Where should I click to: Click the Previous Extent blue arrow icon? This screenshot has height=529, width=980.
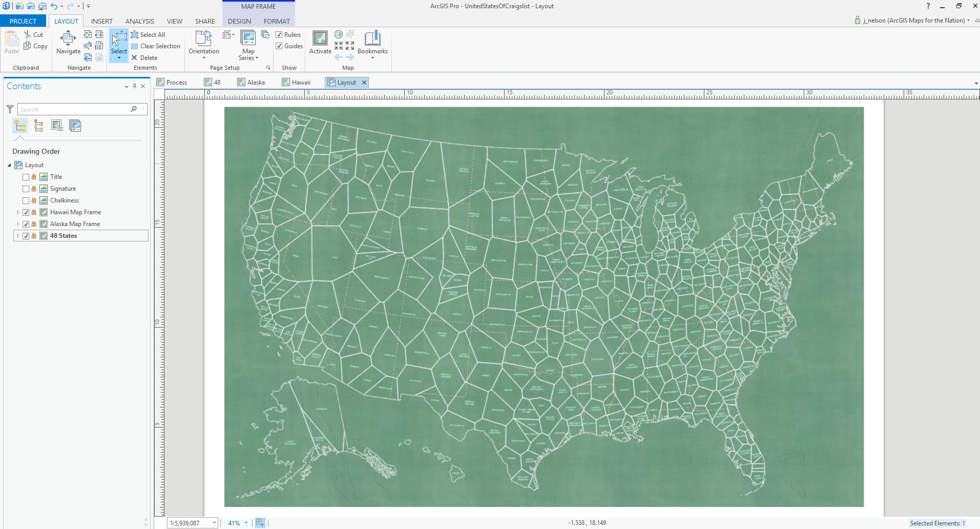point(88,57)
